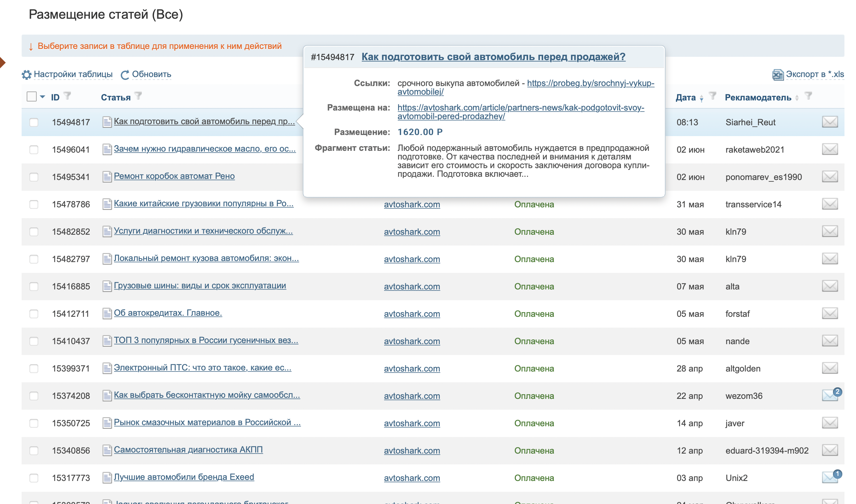
Task: Filter the Дата column funnel icon
Action: click(x=712, y=96)
